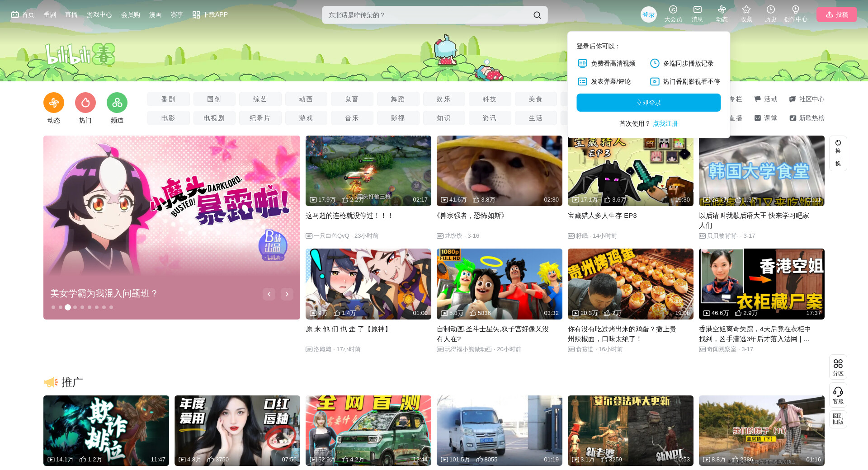Open the 大会员 membership icon

[673, 14]
